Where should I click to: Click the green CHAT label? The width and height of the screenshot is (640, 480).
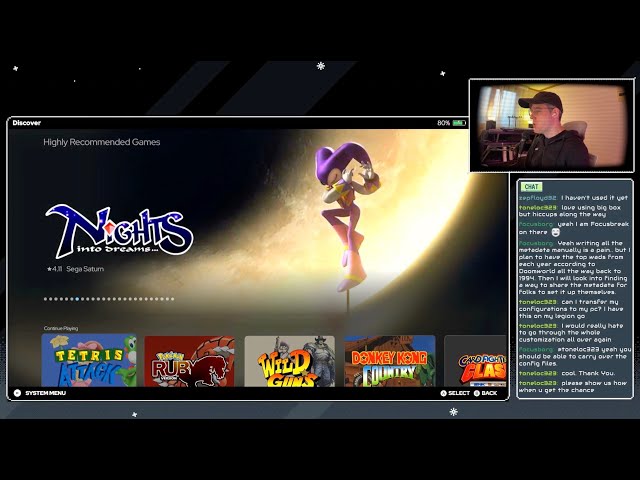[x=531, y=187]
